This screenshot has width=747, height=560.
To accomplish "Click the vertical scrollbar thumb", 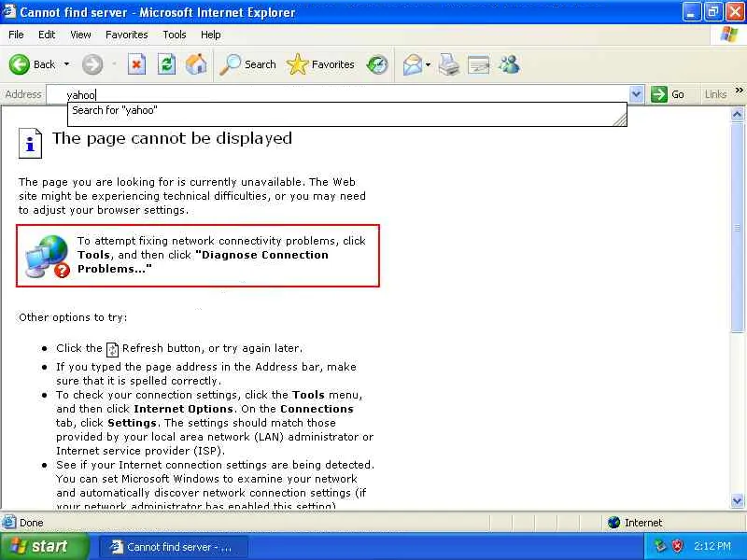I will pyautogui.click(x=737, y=227).
